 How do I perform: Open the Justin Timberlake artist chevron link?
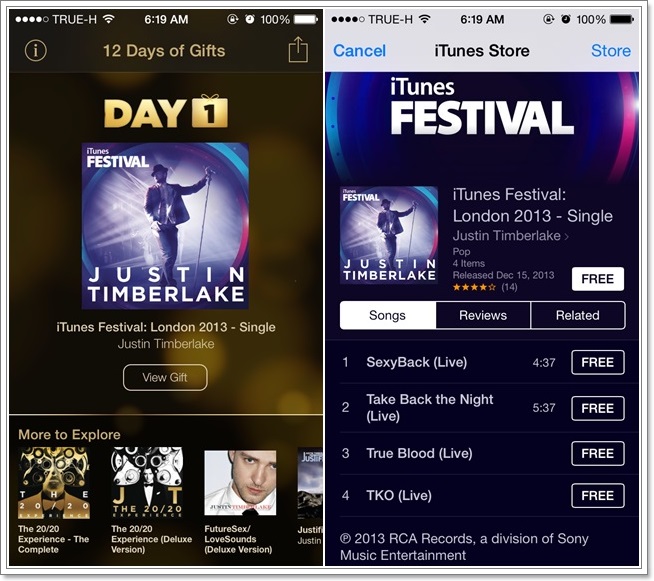(511, 236)
